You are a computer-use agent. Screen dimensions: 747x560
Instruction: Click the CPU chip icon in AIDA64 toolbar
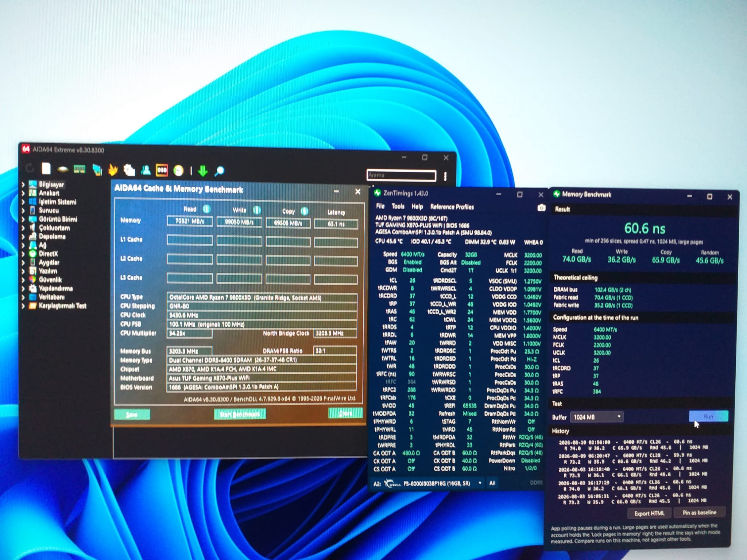coord(63,170)
